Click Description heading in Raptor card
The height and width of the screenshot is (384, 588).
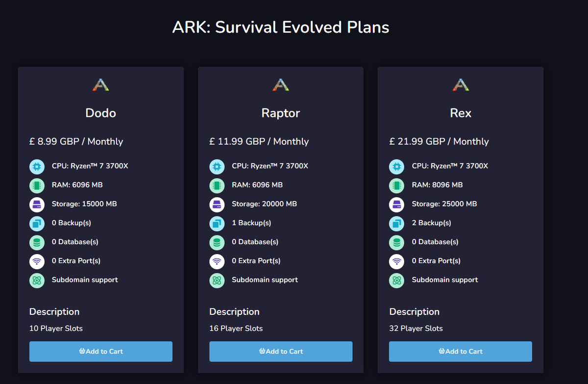pyautogui.click(x=234, y=312)
